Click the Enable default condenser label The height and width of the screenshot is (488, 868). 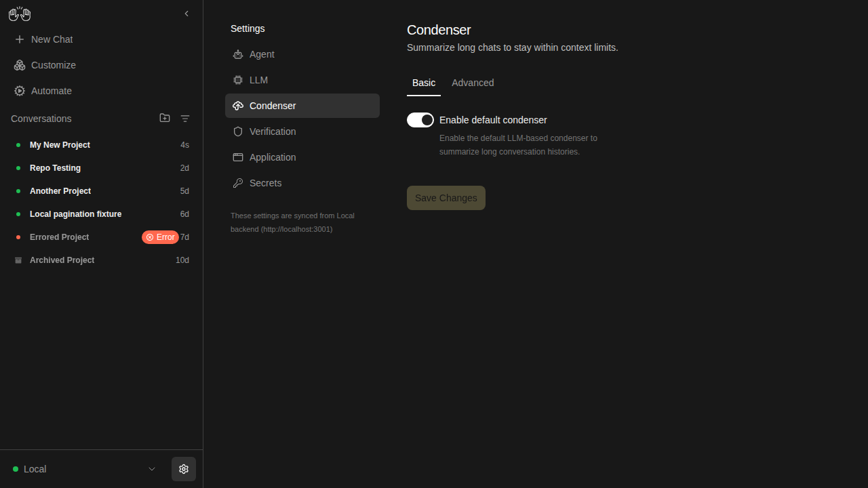pyautogui.click(x=493, y=120)
